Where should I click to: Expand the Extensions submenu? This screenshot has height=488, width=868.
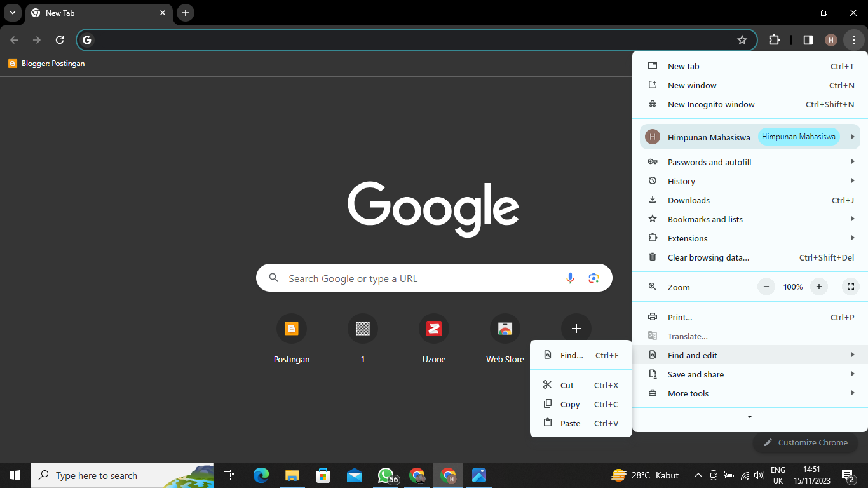(x=750, y=238)
